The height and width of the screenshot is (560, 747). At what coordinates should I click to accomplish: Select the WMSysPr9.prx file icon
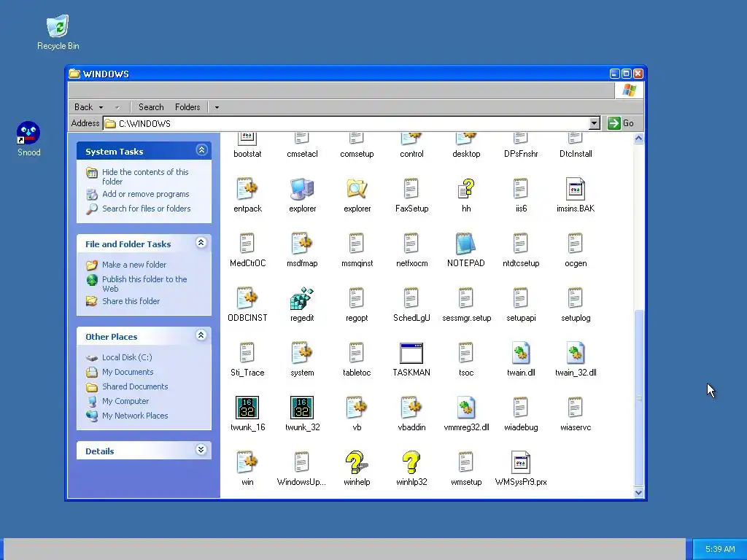pyautogui.click(x=521, y=462)
